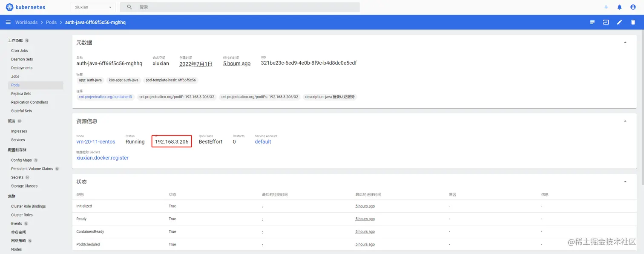Open Ingresses in sidebar

coord(19,131)
